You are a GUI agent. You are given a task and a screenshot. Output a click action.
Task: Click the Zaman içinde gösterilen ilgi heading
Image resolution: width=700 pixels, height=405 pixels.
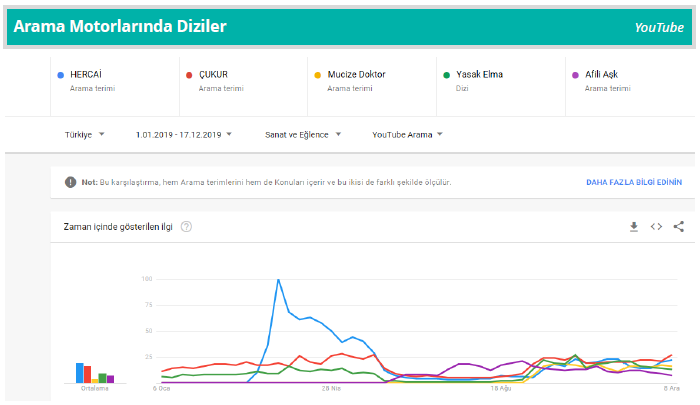pyautogui.click(x=118, y=227)
